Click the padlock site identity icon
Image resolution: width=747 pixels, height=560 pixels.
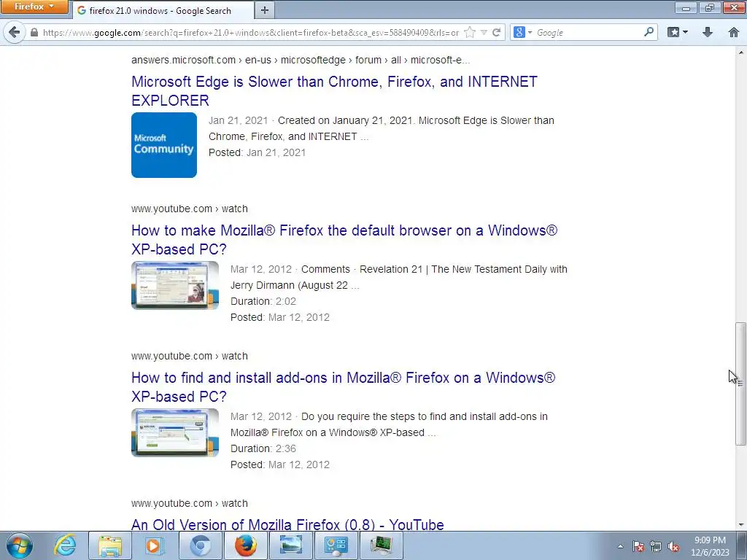click(34, 32)
